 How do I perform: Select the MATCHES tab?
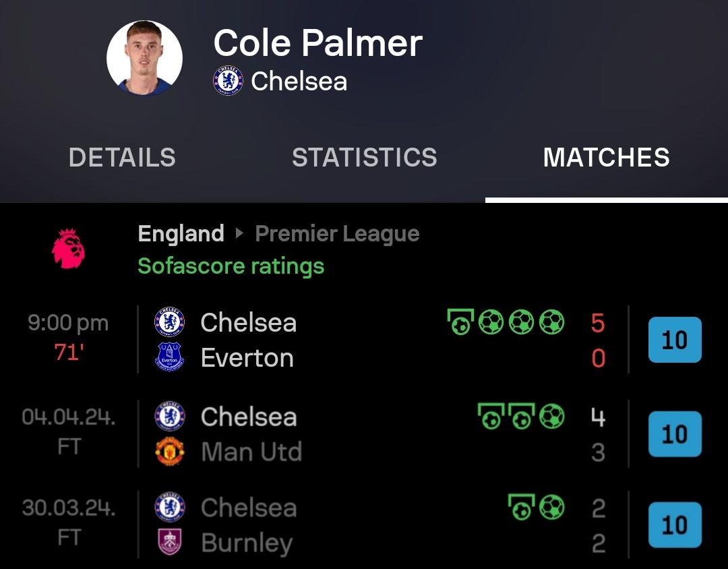click(607, 157)
